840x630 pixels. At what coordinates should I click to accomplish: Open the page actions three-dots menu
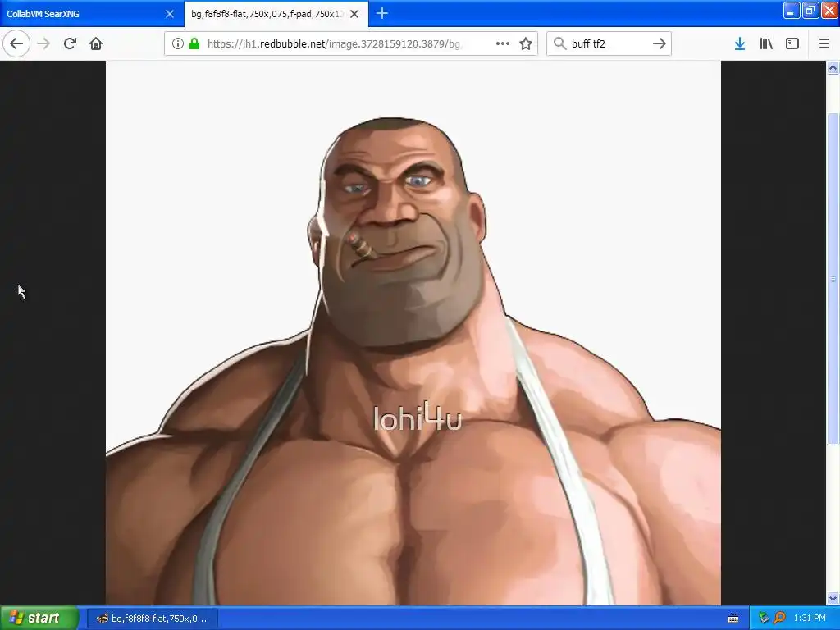click(x=503, y=43)
